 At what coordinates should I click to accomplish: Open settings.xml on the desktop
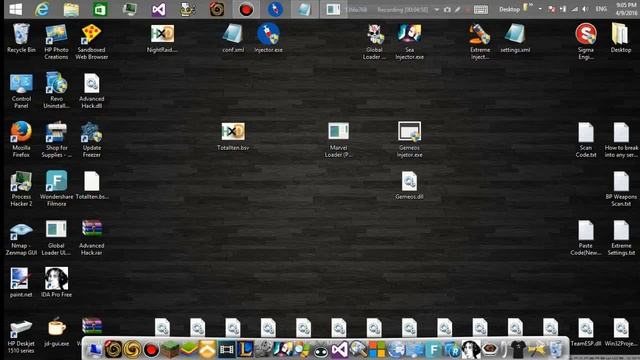[x=515, y=38]
